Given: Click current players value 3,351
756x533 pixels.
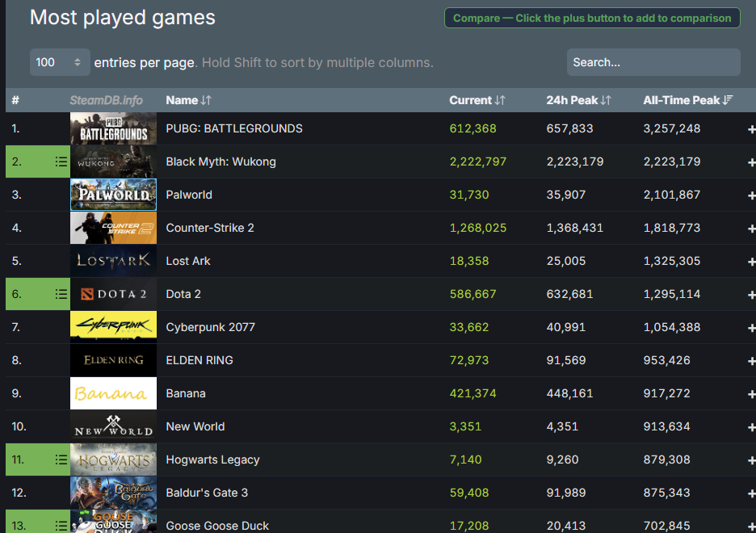Looking at the screenshot, I should coord(465,426).
